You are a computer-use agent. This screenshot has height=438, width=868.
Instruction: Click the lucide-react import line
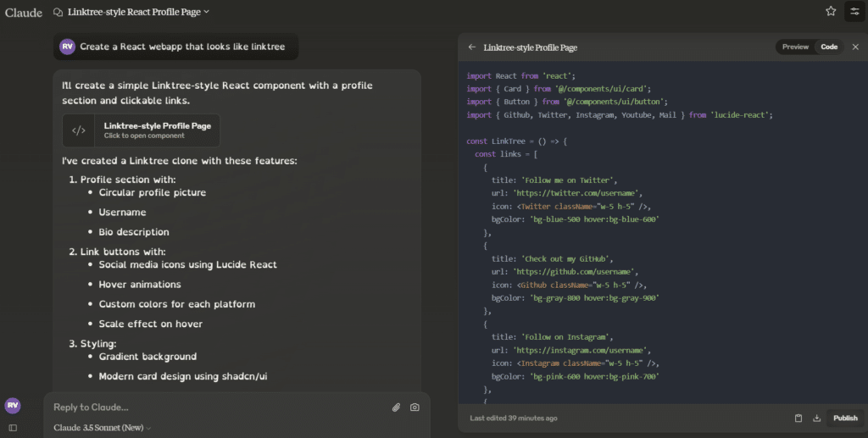click(x=620, y=115)
